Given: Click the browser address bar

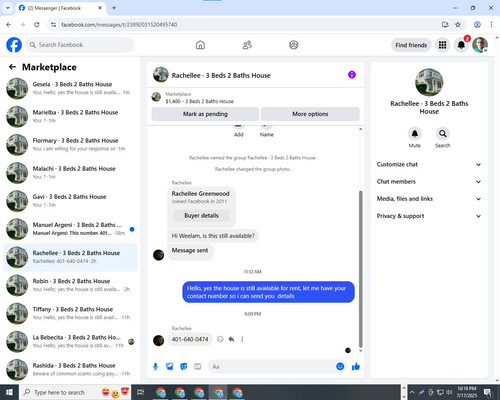Looking at the screenshot, I should click(x=247, y=24).
